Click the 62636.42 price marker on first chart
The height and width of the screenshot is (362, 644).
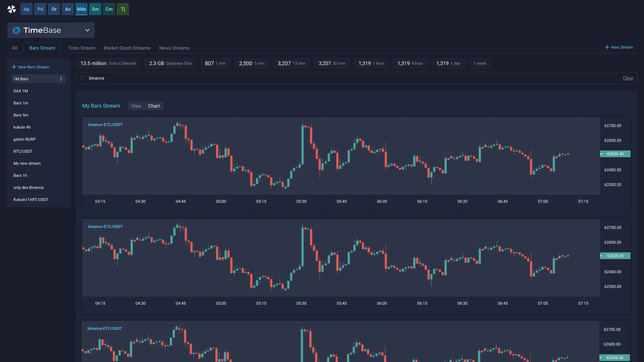[x=615, y=154]
